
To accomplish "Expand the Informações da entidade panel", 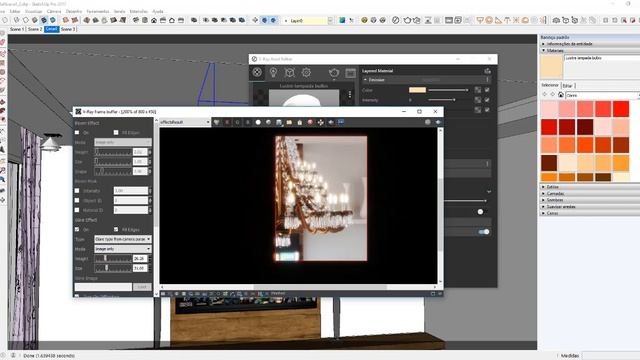I will coord(590,44).
